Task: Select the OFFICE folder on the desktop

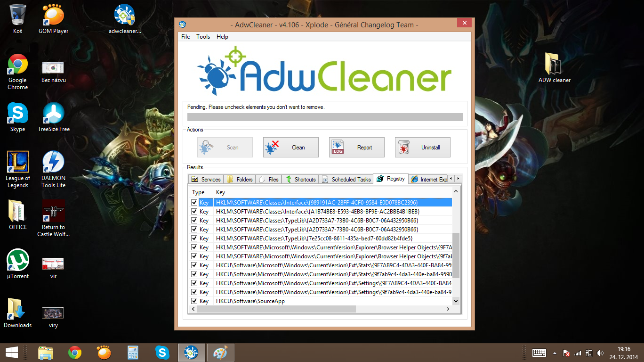Action: (x=18, y=215)
